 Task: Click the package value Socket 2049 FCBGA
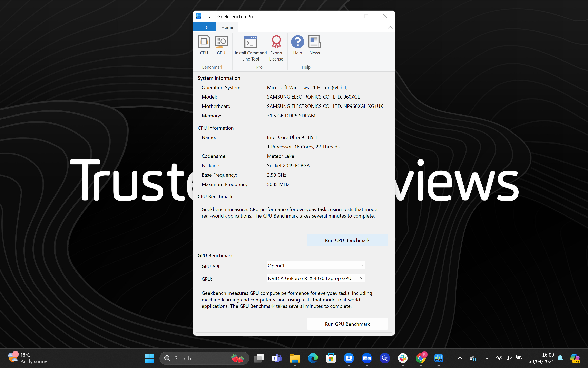[288, 166]
